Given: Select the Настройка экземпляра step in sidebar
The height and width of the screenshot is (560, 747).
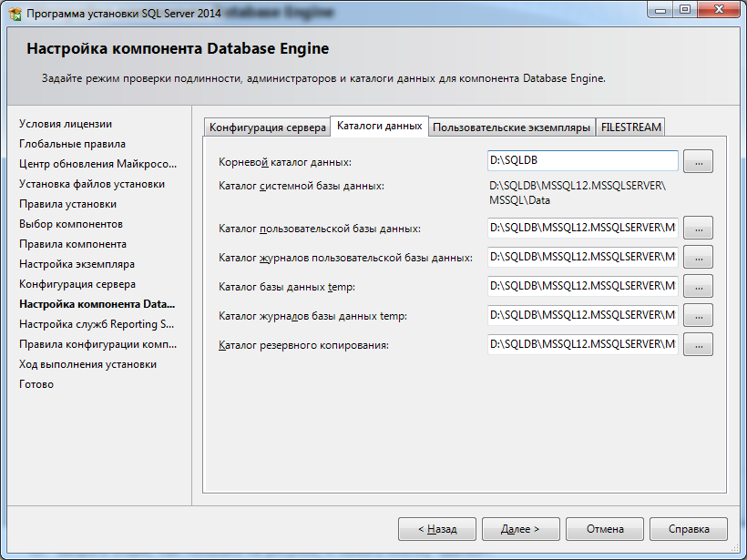Looking at the screenshot, I should click(77, 264).
